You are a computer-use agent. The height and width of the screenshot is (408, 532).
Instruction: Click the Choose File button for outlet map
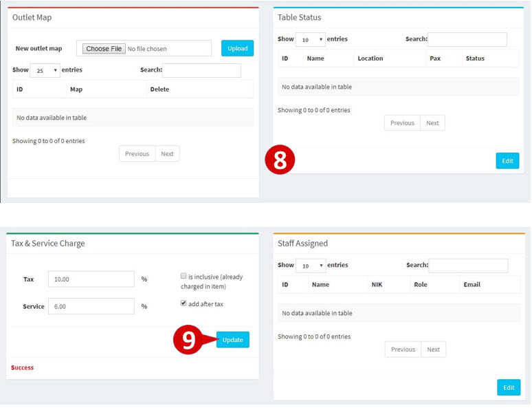(104, 49)
